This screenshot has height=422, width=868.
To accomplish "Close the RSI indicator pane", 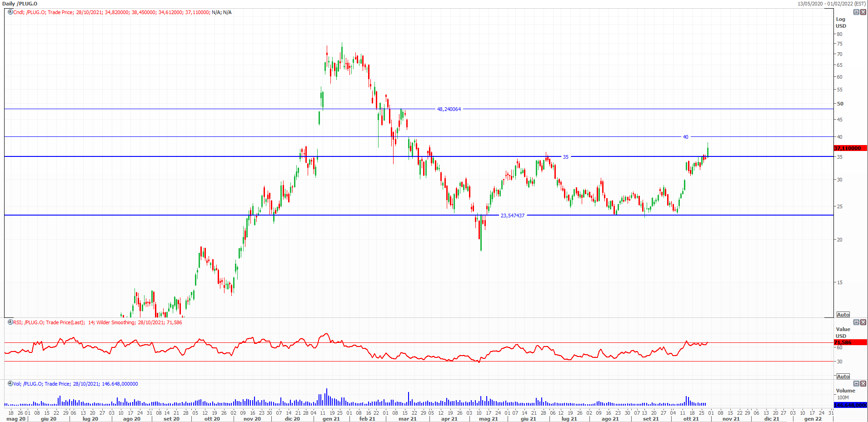I will (863, 322).
